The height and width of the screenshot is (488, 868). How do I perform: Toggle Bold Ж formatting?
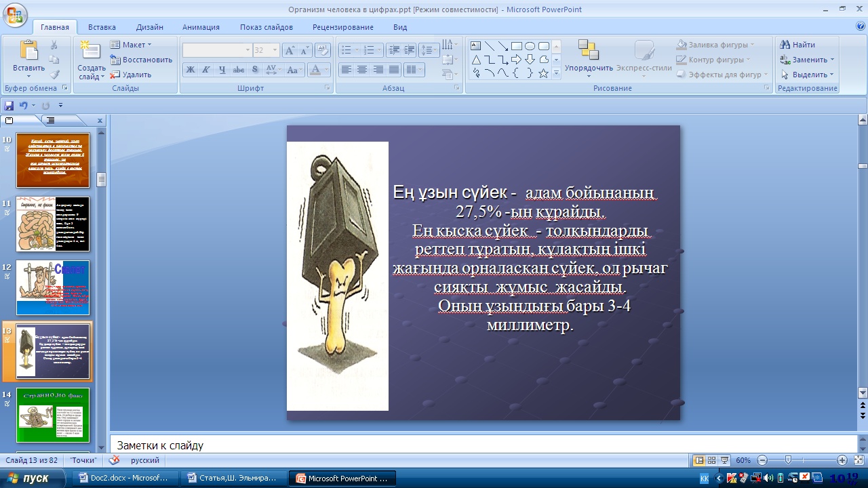pos(191,70)
